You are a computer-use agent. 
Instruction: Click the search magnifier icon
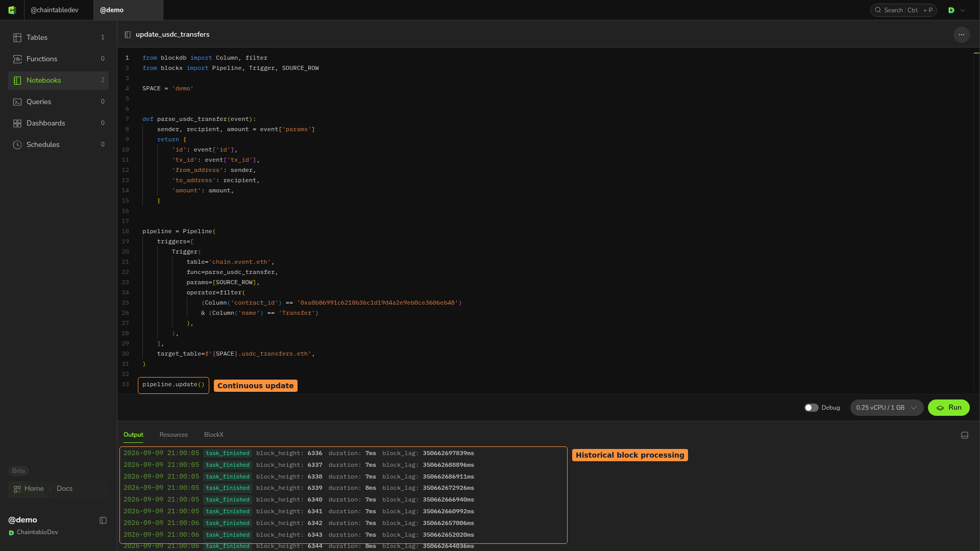[x=878, y=10]
